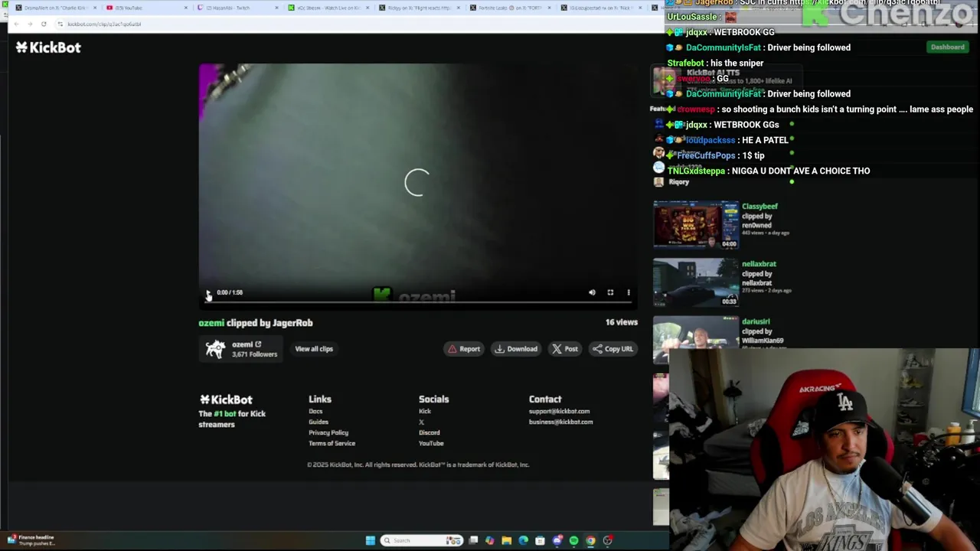
Task: Open the Finance headline news widget
Action: tap(31, 540)
